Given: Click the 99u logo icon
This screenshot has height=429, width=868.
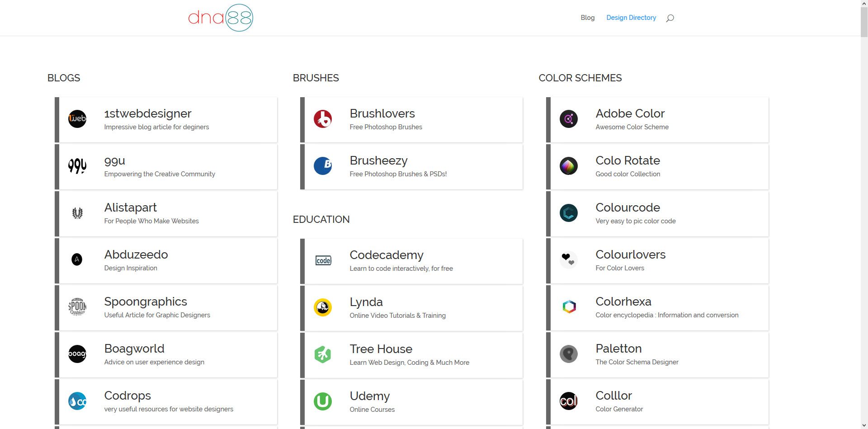Looking at the screenshot, I should tap(77, 166).
